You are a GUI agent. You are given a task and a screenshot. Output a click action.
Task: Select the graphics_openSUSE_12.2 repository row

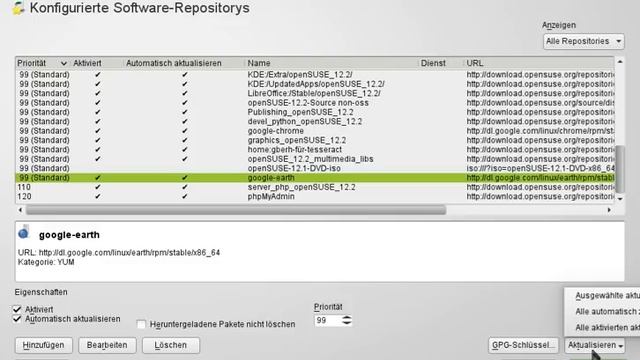[x=315, y=140]
